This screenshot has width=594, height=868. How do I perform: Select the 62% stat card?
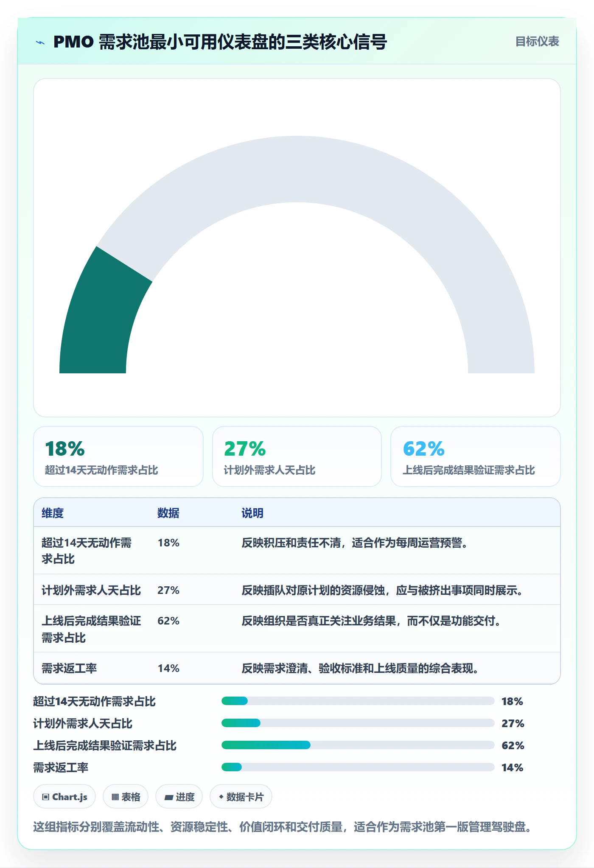(475, 456)
